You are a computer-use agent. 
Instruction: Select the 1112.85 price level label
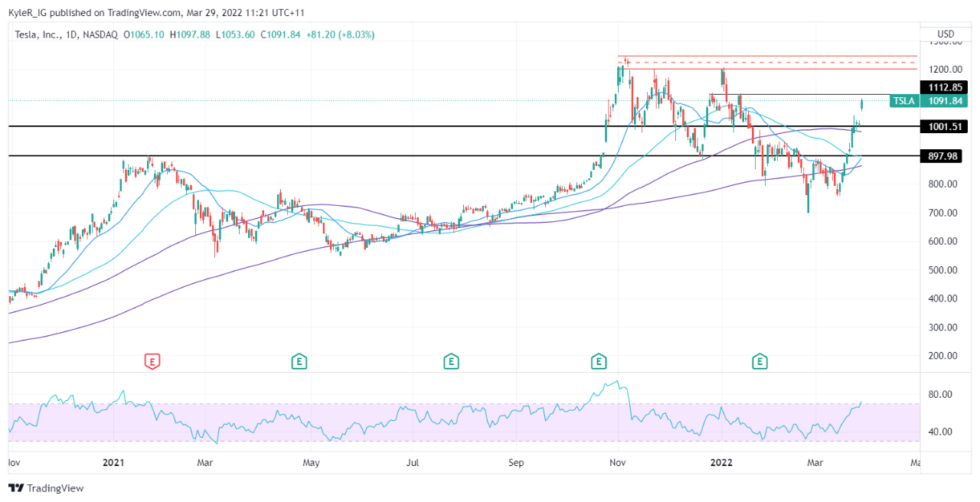click(x=945, y=88)
